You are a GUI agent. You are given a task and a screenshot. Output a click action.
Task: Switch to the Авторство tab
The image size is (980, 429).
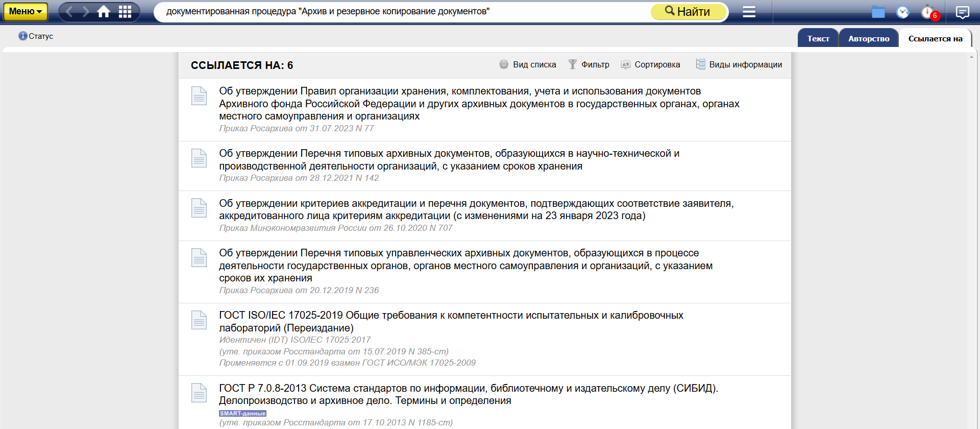coord(869,38)
